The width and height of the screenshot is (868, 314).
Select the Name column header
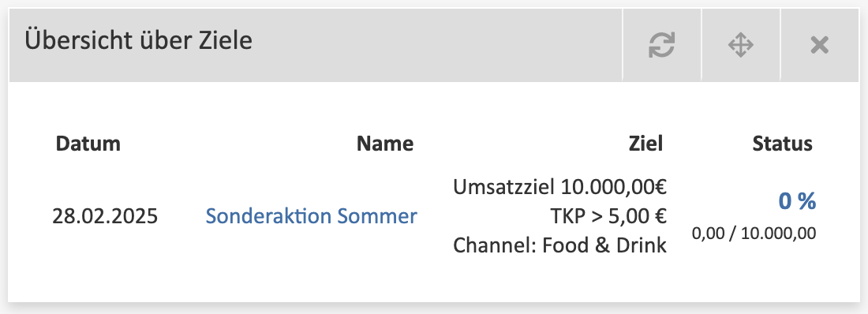click(x=385, y=144)
